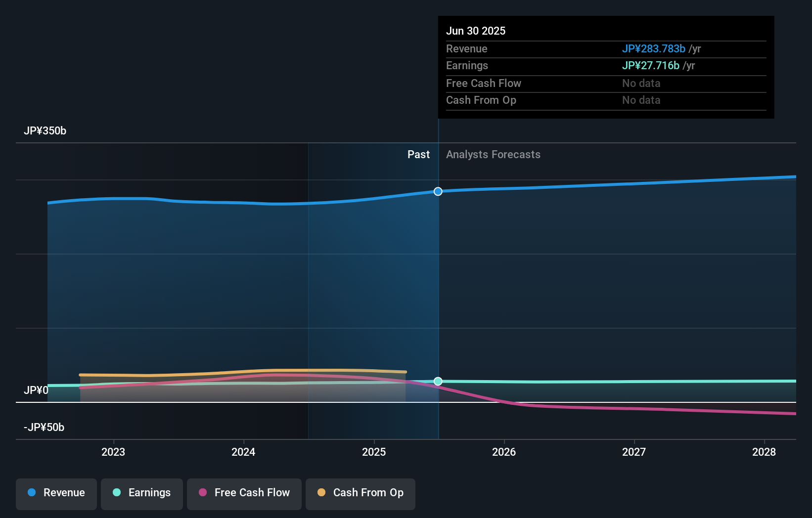Viewport: 812px width, 518px height.
Task: Click the JP¥283.783b Revenue value in tooltip
Action: tap(653, 49)
